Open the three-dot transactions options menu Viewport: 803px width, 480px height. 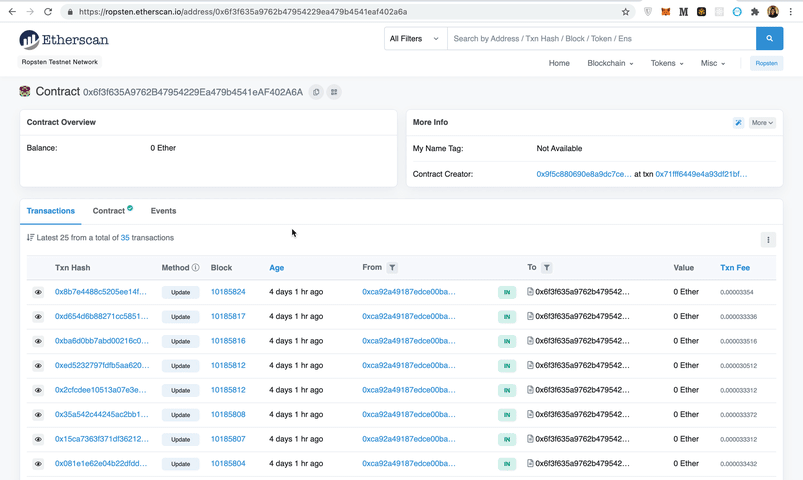[768, 240]
